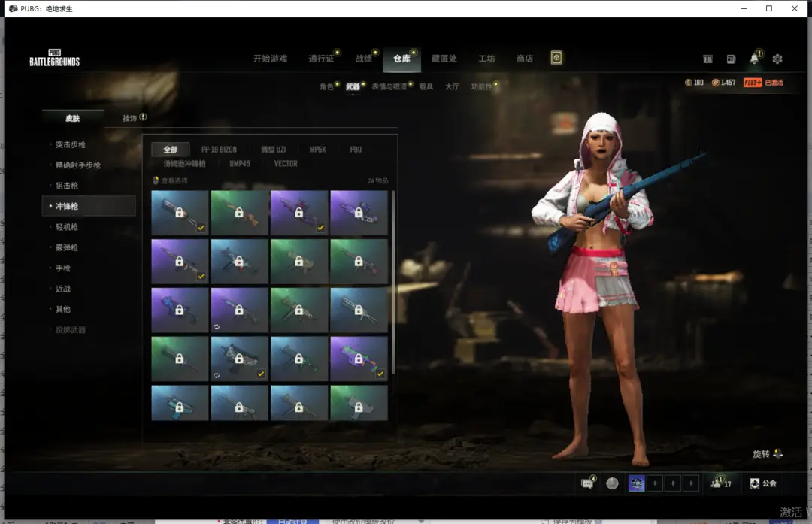Click the lock icon on fourth-row rainbow gun skin
This screenshot has height=524, width=812.
(x=359, y=359)
